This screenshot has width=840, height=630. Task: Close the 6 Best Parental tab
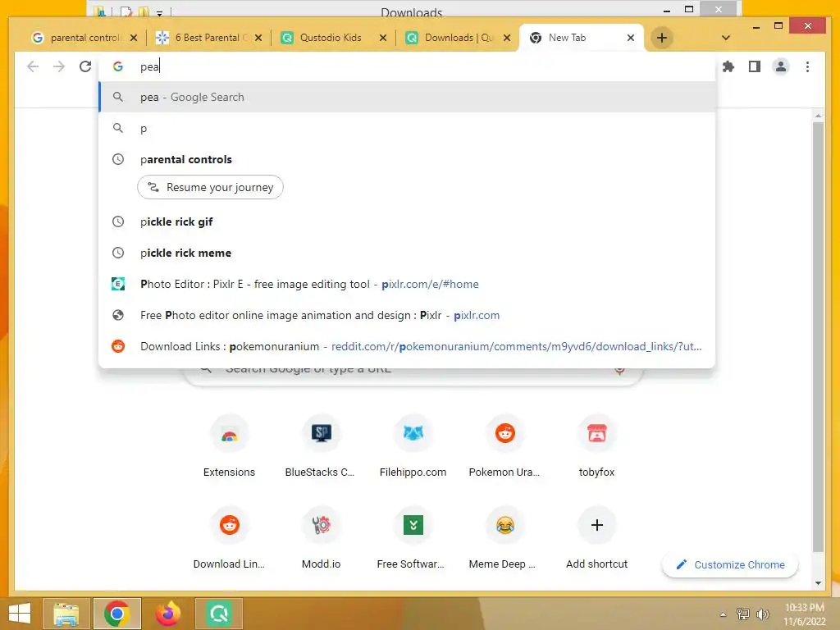tap(258, 38)
